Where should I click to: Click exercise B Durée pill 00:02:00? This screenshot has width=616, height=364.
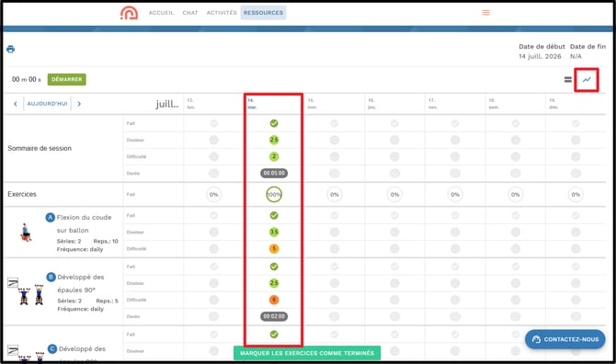pos(274,316)
